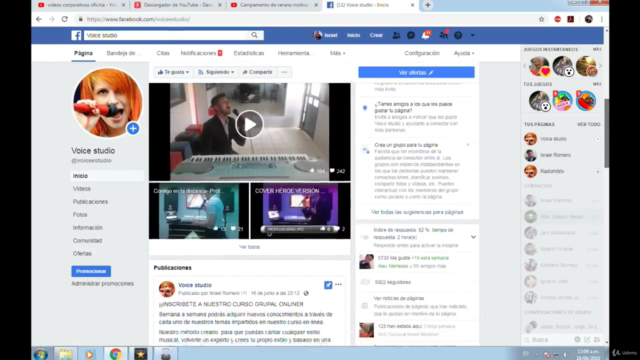Open the Bandeja de entrada tab

click(124, 53)
